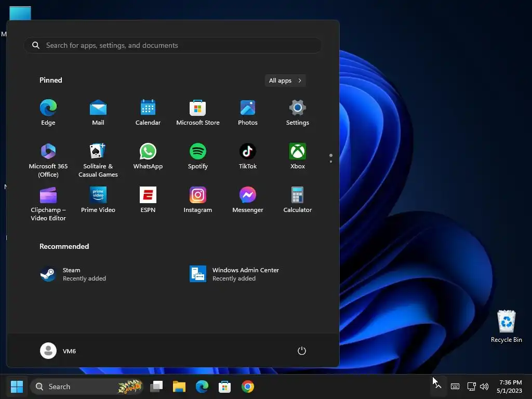Click the volume speaker tray icon
The image size is (532, 399).
pyautogui.click(x=484, y=387)
